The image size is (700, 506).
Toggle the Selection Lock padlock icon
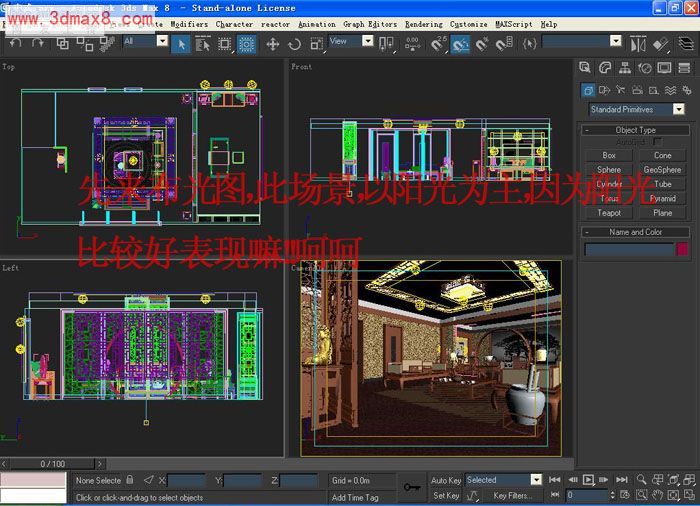coord(129,480)
